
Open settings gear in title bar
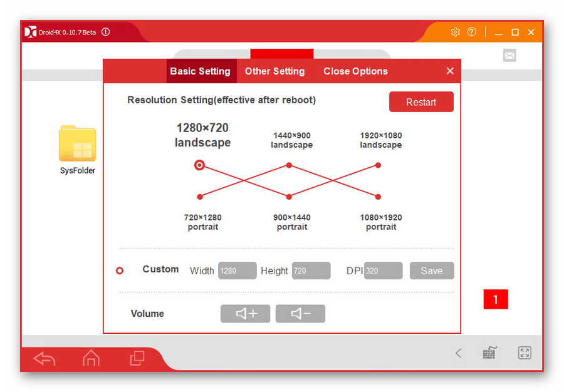[456, 32]
